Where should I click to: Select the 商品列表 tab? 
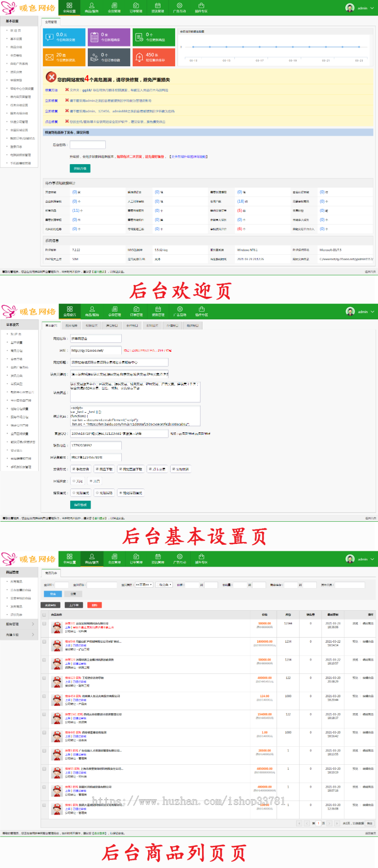(51, 573)
